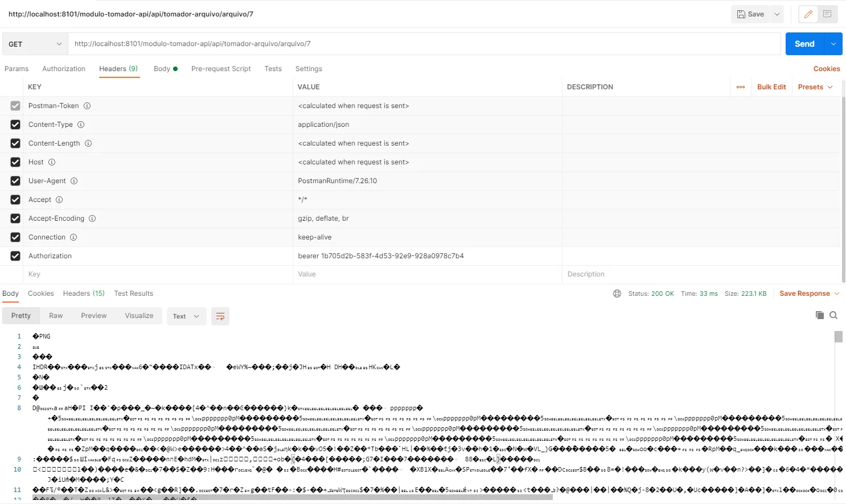Viewport: 846px width, 504px height.
Task: Search the response body with magnifier icon
Action: click(833, 315)
